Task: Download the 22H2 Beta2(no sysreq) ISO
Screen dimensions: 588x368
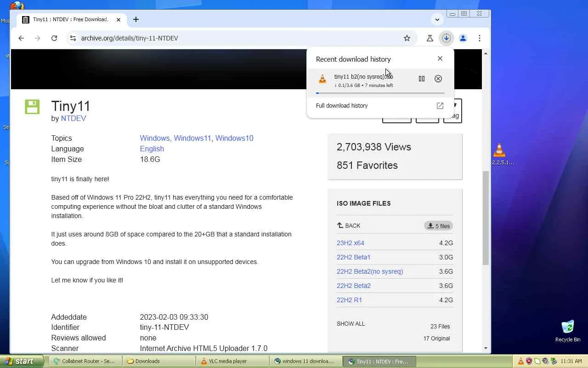Action: click(x=370, y=271)
